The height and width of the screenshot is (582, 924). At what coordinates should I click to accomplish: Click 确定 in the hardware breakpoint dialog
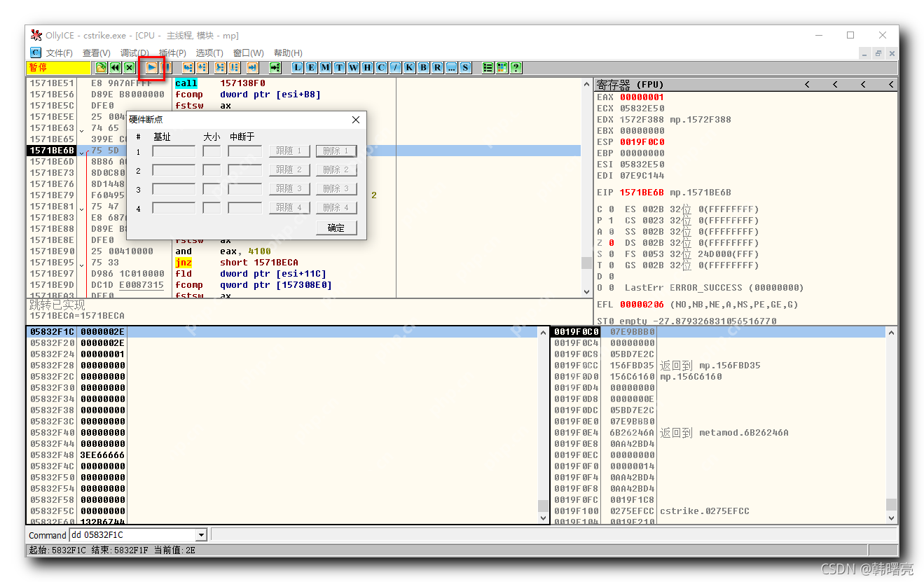pyautogui.click(x=336, y=228)
